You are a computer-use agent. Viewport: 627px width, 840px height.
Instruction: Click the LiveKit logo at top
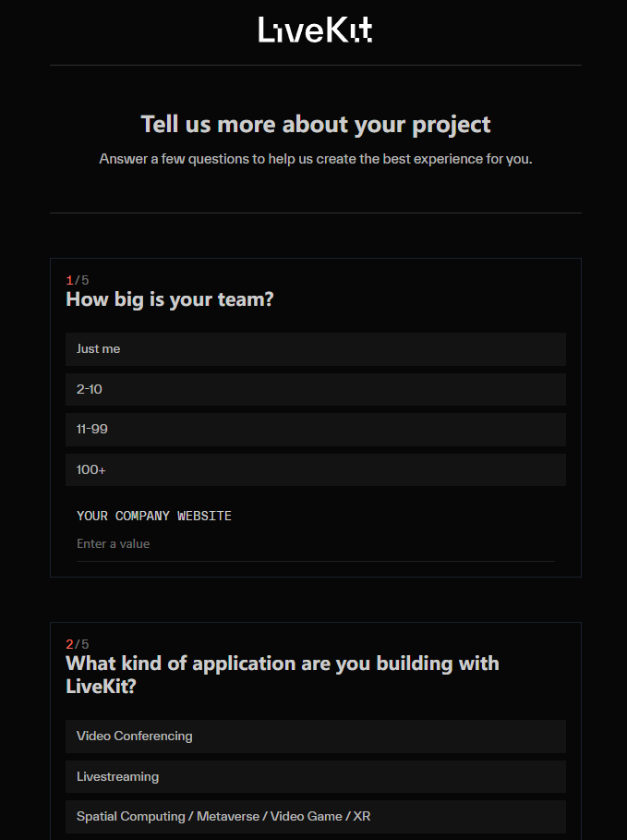click(x=316, y=30)
